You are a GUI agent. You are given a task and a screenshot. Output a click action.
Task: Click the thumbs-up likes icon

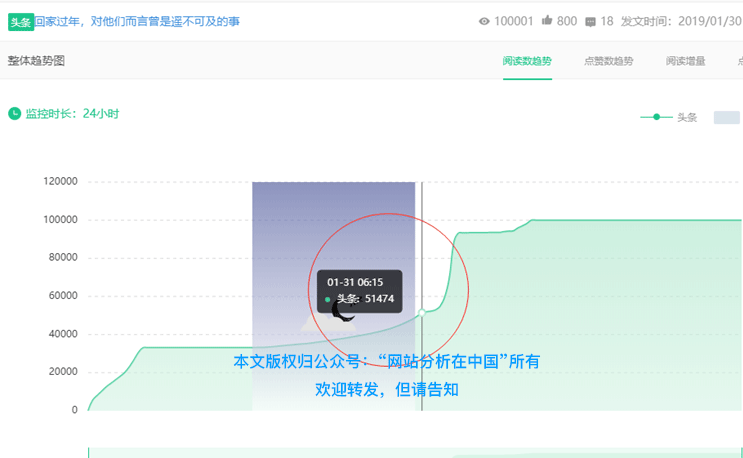pos(547,21)
